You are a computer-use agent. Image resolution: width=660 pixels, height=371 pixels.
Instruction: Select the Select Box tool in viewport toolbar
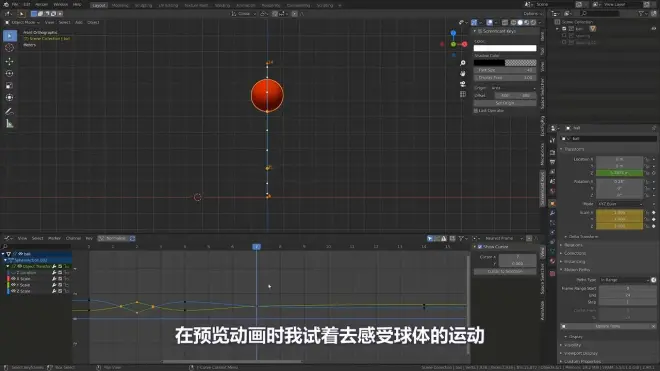pyautogui.click(x=10, y=36)
